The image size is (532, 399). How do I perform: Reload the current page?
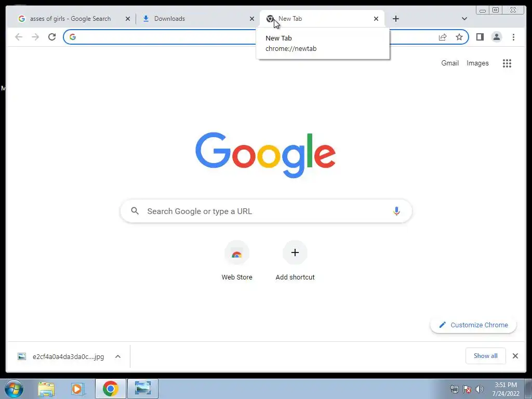coord(52,37)
